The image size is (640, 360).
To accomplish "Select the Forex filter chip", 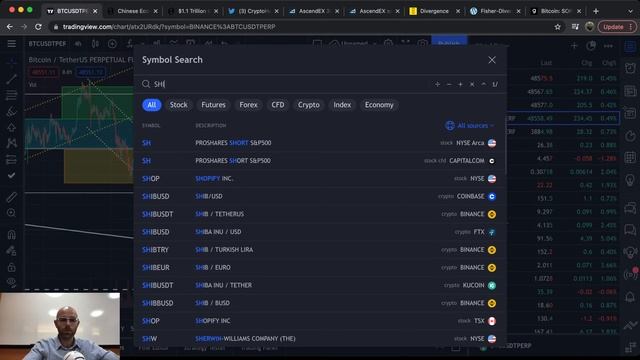I will coord(248,105).
